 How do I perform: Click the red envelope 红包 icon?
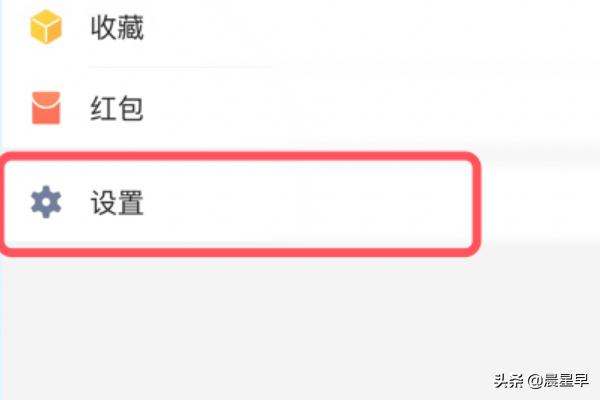point(46,108)
